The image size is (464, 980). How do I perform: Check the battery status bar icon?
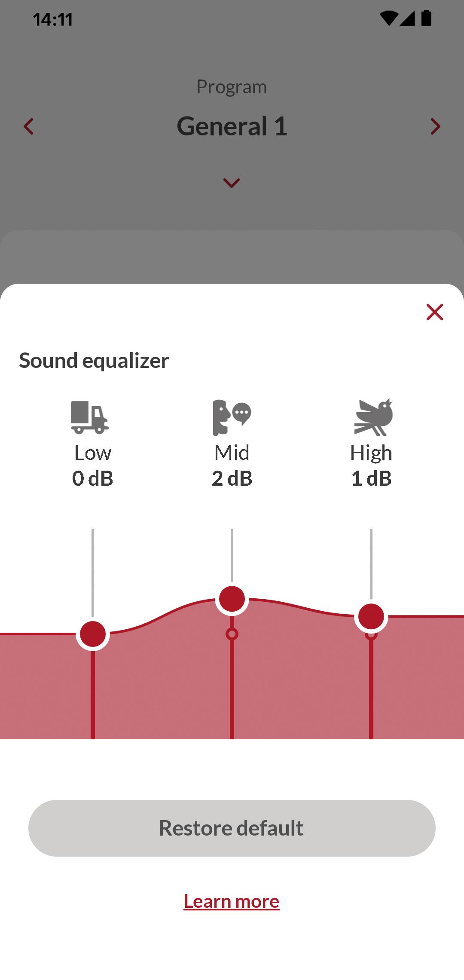tap(426, 18)
